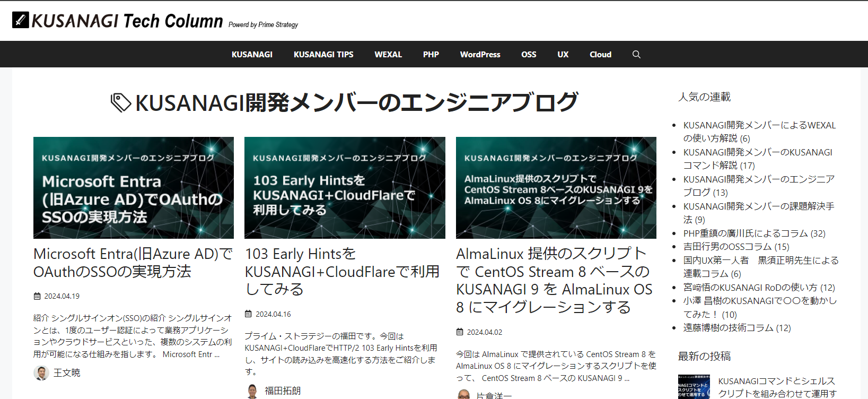Click date text 2024.04.02
Viewport: 868px width, 399px height.
pos(485,332)
